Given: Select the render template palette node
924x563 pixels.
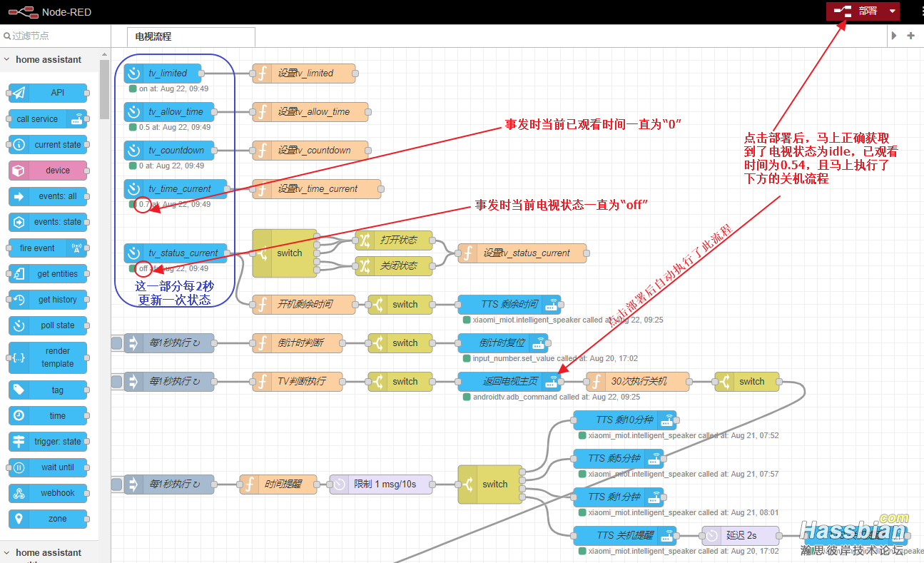Looking at the screenshot, I should [49, 357].
